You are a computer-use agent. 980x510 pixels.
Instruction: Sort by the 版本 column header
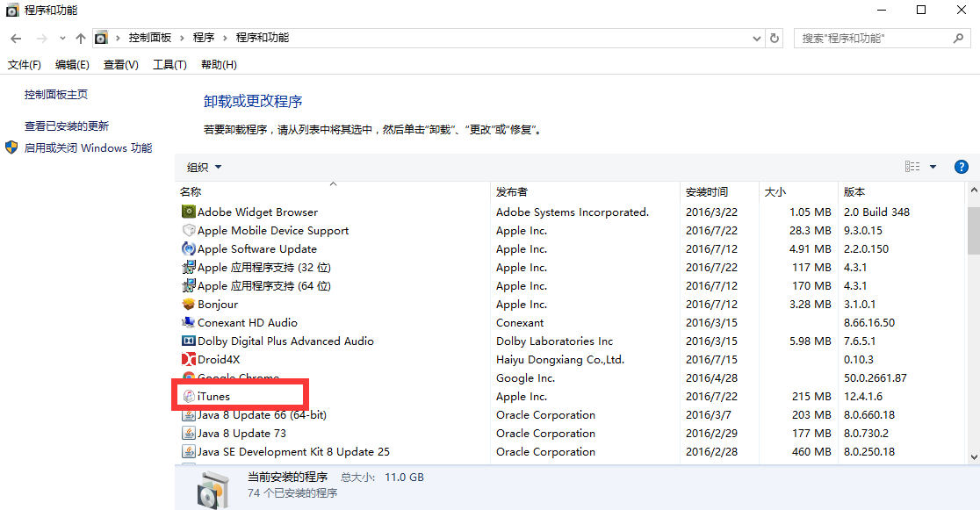[902, 192]
